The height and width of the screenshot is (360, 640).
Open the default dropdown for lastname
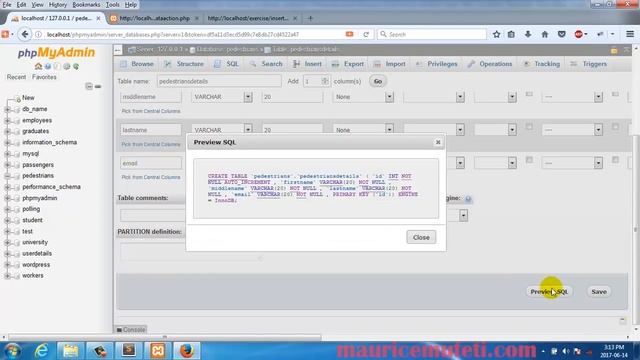tap(363, 129)
